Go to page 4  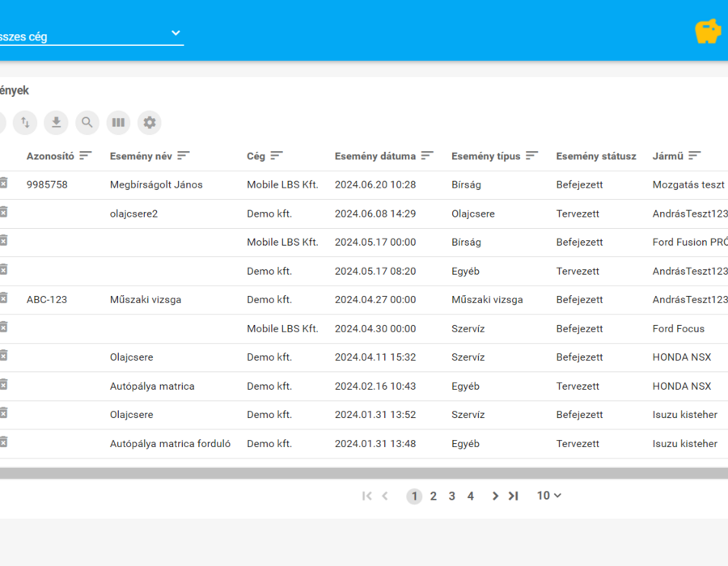(x=470, y=496)
